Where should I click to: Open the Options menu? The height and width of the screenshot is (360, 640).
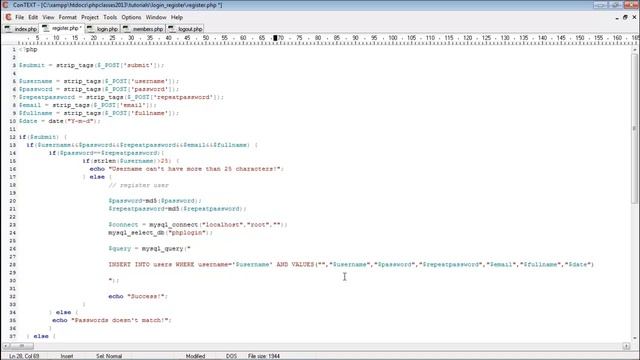131,18
